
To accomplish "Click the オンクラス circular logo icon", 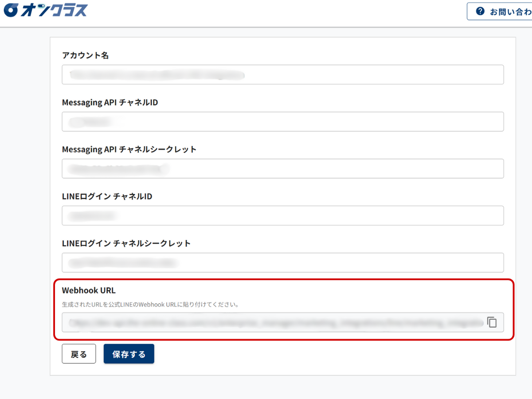I will [11, 11].
